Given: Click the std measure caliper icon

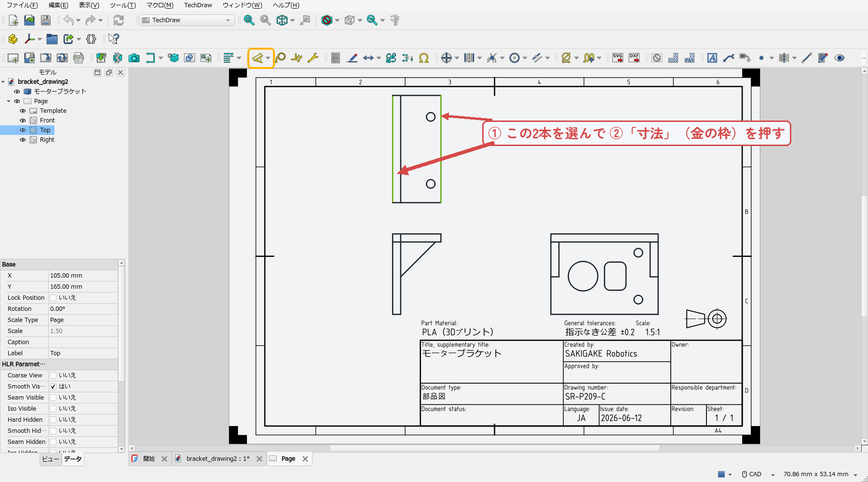Looking at the screenshot, I should [x=395, y=20].
